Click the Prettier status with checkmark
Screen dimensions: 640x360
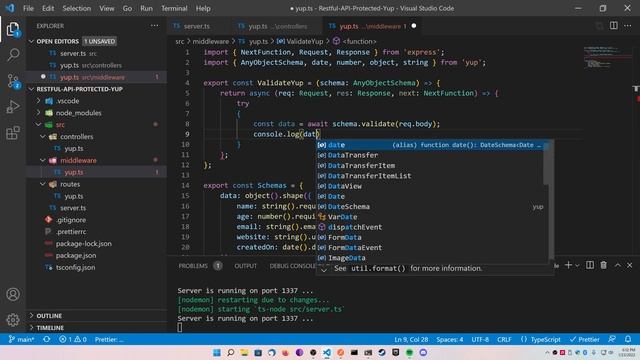(x=584, y=339)
